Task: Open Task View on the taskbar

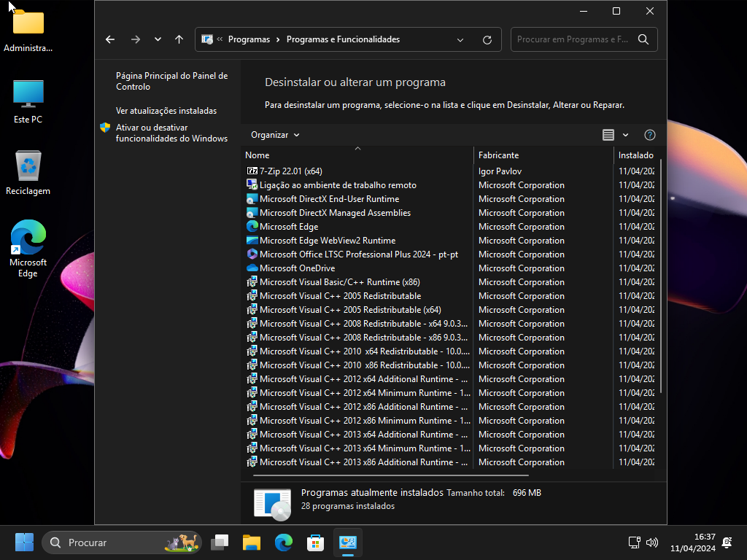Action: (x=220, y=542)
